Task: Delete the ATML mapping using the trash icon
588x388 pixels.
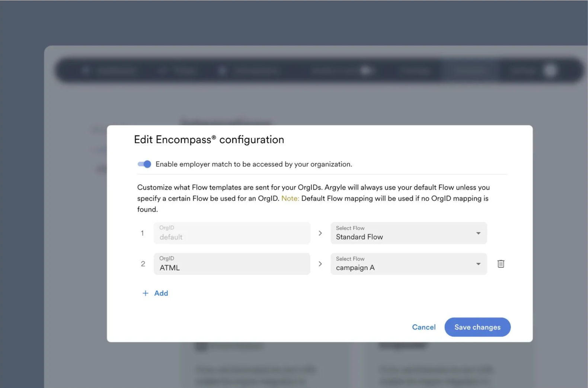Action: coord(501,264)
